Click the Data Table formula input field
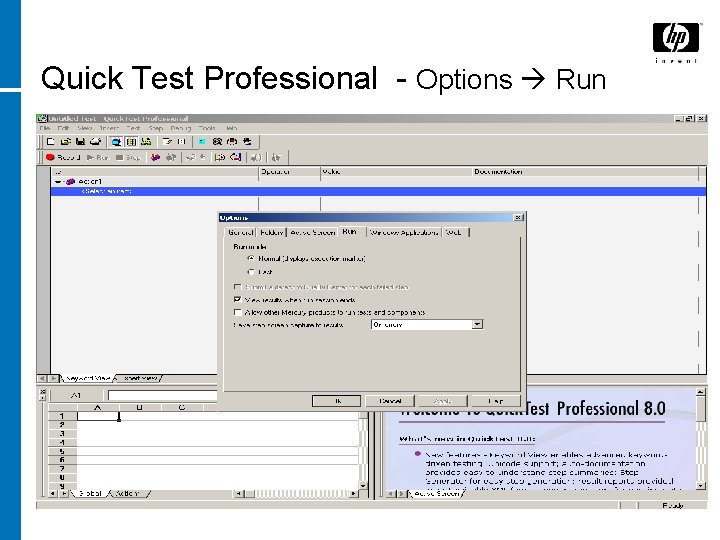This screenshot has height=540, width=720. 163,395
